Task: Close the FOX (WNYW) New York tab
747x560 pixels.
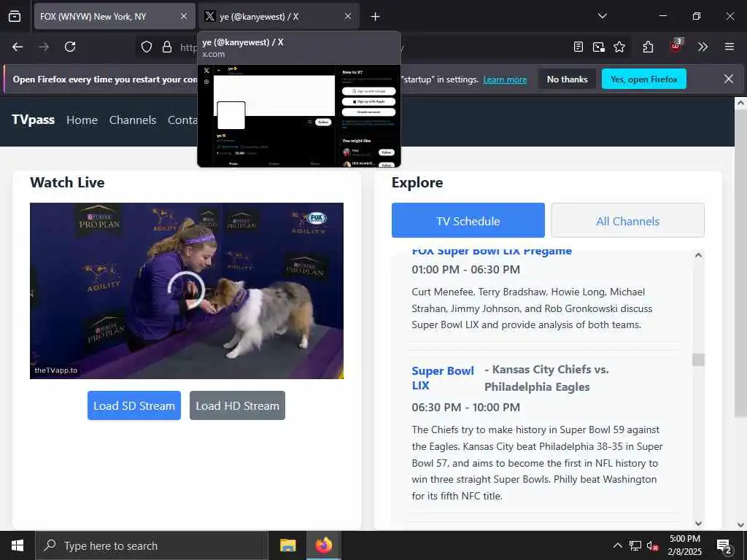Action: [183, 16]
